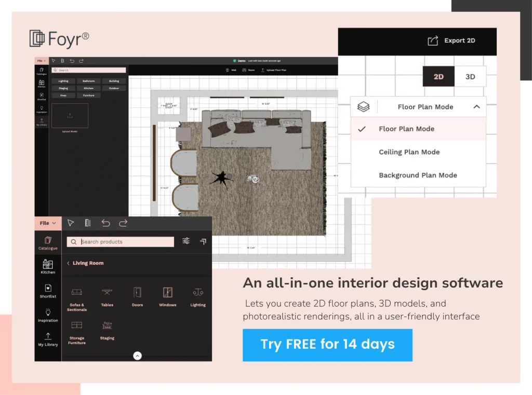Click the redo arrow in the enlarged toolbar
Image resolution: width=532 pixels, height=395 pixels.
coord(123,223)
